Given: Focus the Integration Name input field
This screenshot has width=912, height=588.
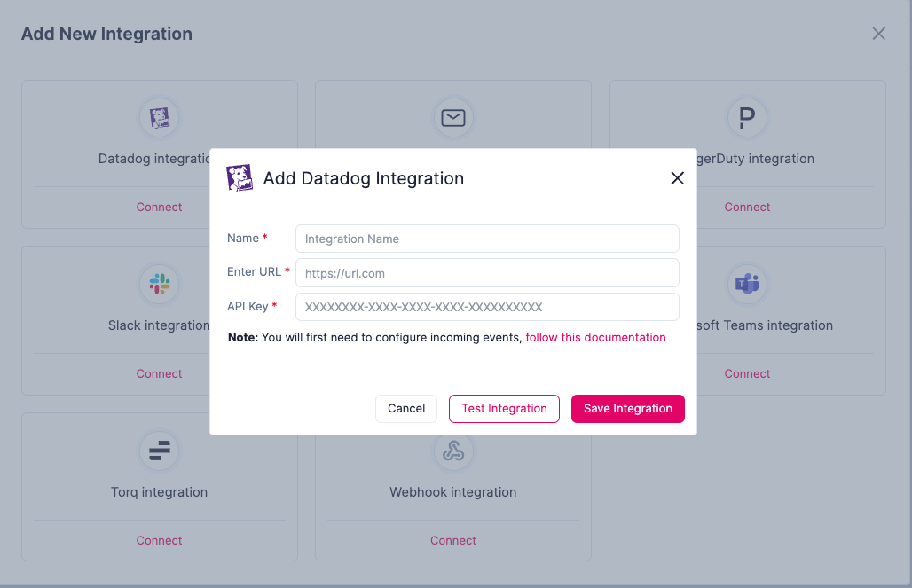Looking at the screenshot, I should pos(487,239).
